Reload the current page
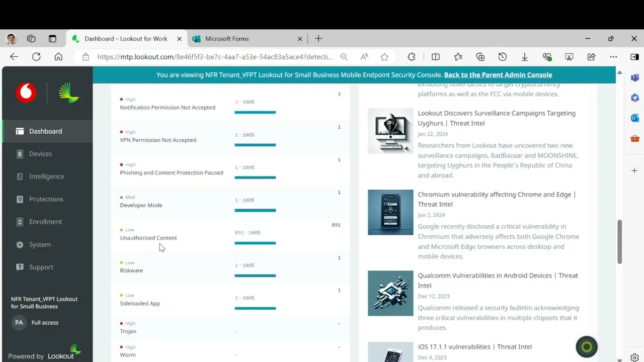This screenshot has width=644, height=362. tap(36, 57)
